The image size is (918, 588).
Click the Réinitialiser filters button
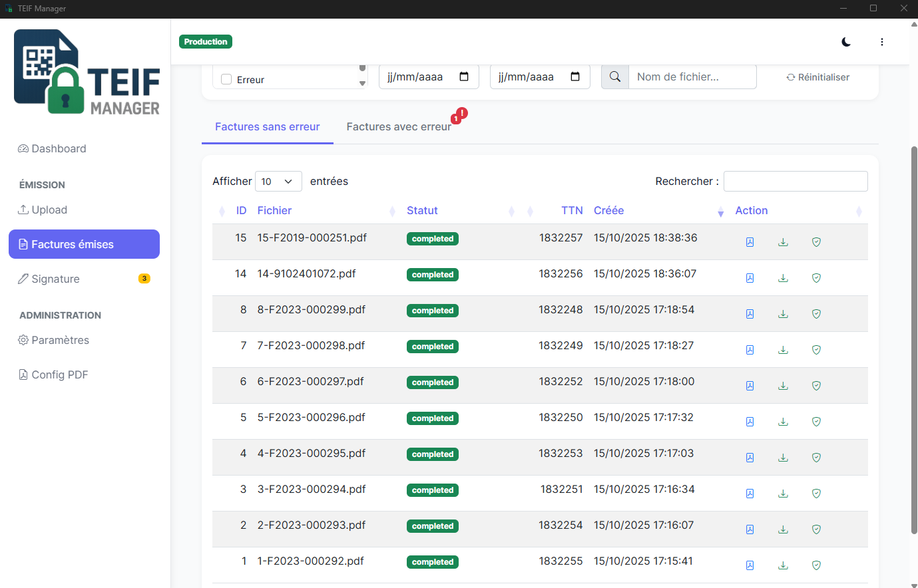[x=817, y=77]
